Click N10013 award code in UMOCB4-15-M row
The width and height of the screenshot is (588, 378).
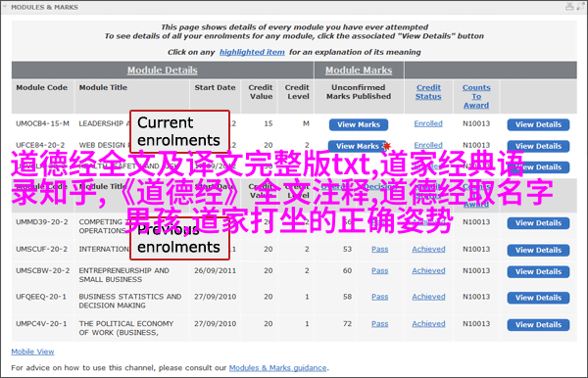[x=476, y=123]
